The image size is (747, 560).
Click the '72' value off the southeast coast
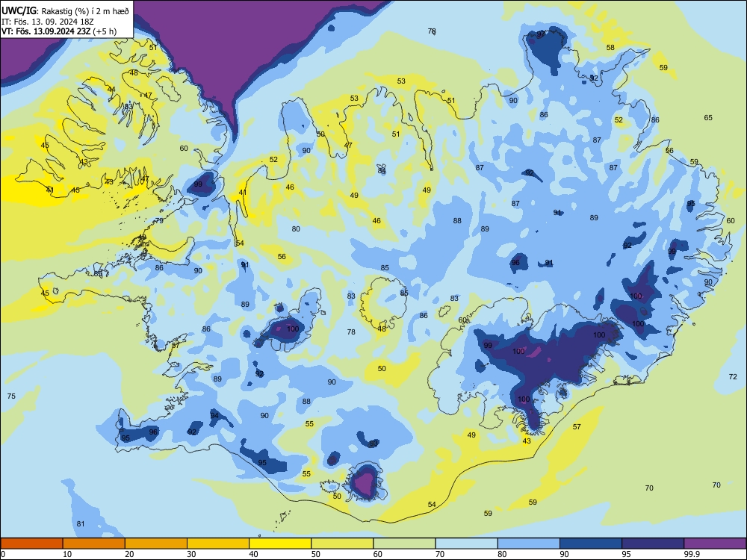[734, 376]
